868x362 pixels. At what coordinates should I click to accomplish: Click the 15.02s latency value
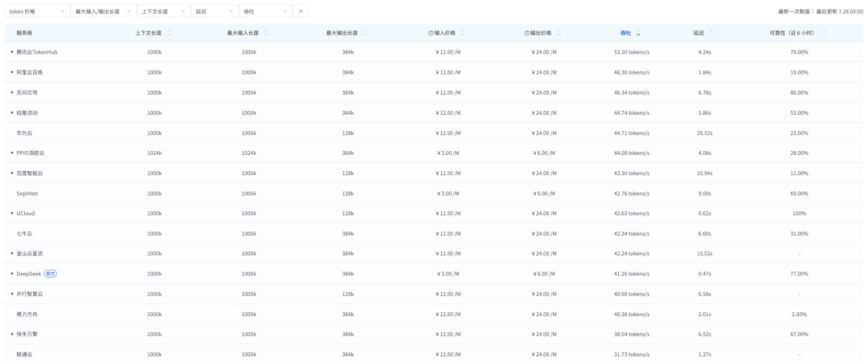pos(705,253)
